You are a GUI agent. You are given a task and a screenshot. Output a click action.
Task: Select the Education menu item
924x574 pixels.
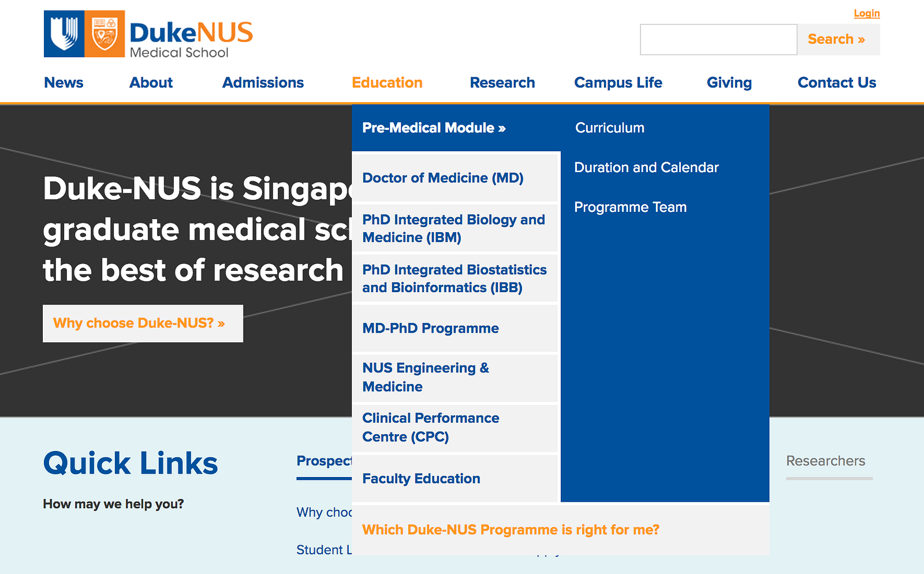[x=388, y=83]
